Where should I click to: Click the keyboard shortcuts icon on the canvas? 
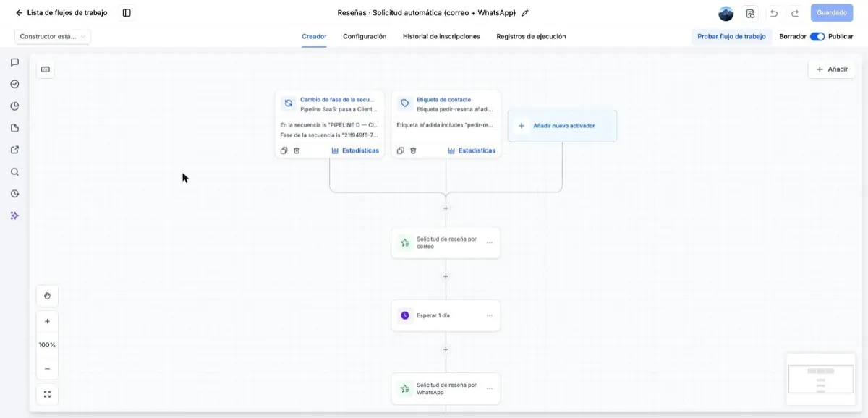pyautogui.click(x=46, y=69)
